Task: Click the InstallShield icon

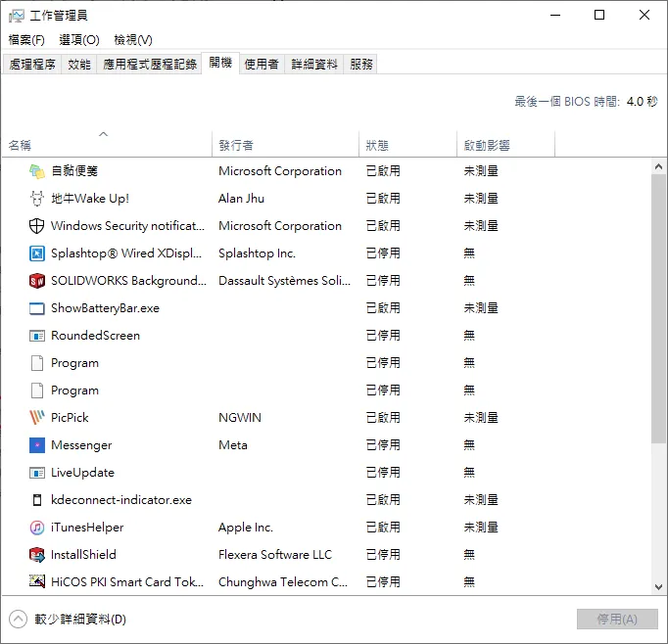Action: click(x=37, y=555)
